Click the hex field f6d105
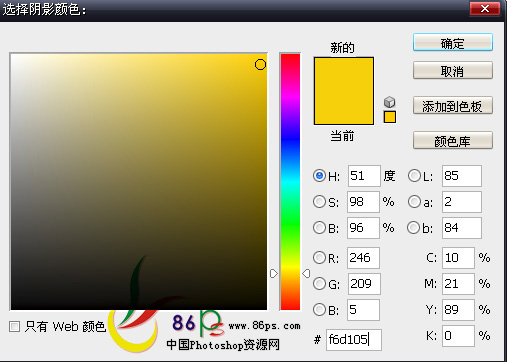Viewport: 507px width, 362px height. tap(354, 340)
